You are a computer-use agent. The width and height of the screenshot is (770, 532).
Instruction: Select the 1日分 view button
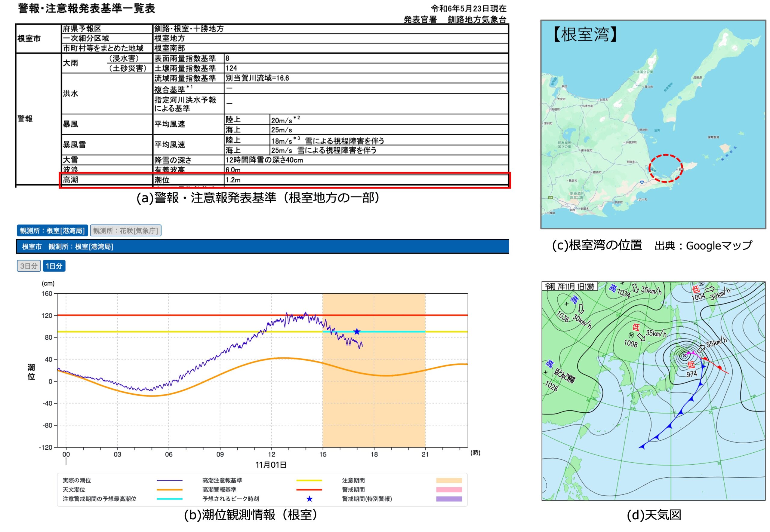click(54, 266)
